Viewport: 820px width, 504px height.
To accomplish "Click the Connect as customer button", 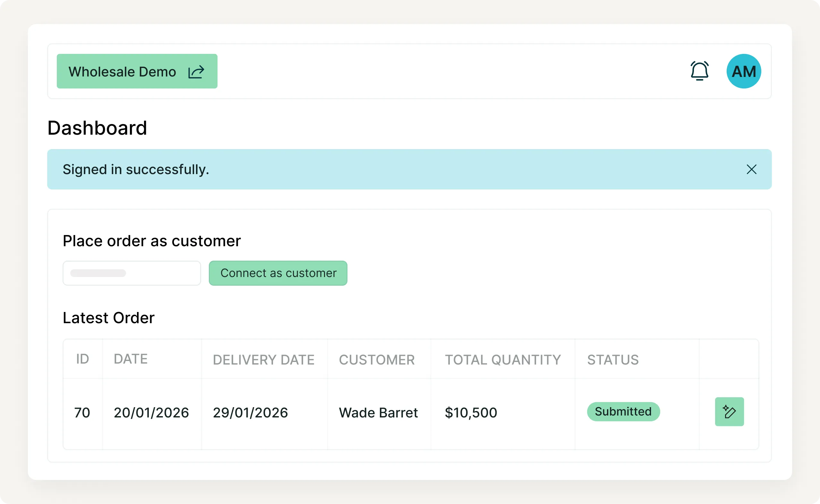I will tap(278, 273).
